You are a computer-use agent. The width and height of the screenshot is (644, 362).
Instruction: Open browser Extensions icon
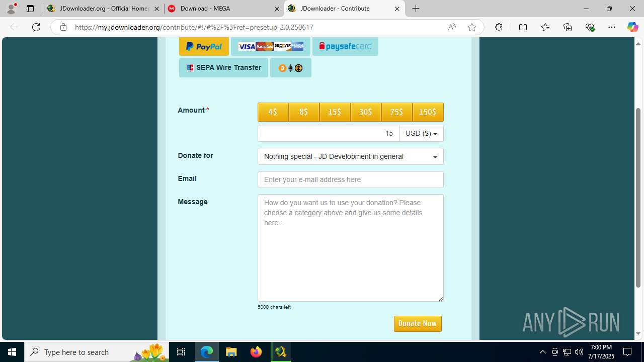(x=499, y=27)
